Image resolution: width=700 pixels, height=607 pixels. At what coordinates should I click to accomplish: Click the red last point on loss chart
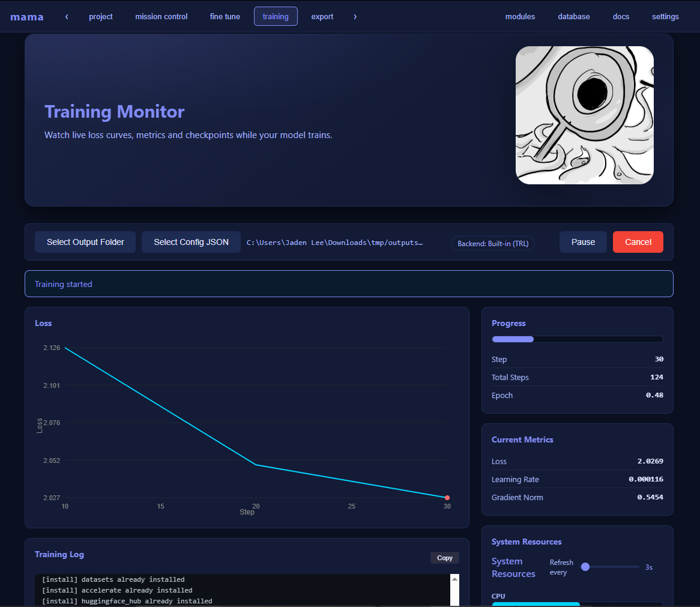click(447, 497)
